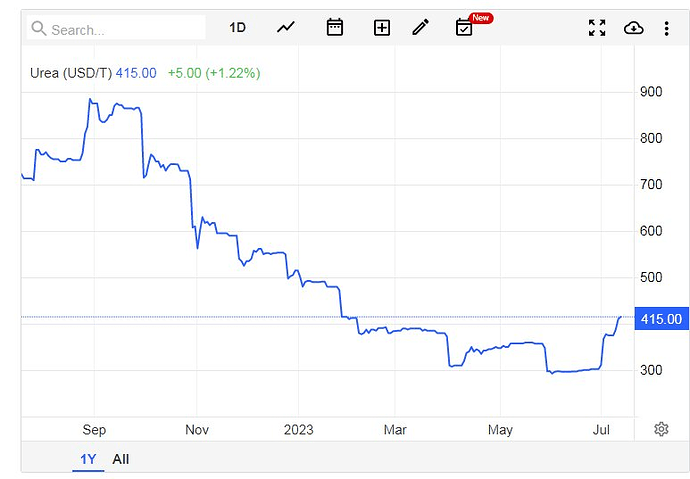Viewport: 690px width, 479px height.
Task: Enter fullscreen chart mode
Action: point(597,28)
